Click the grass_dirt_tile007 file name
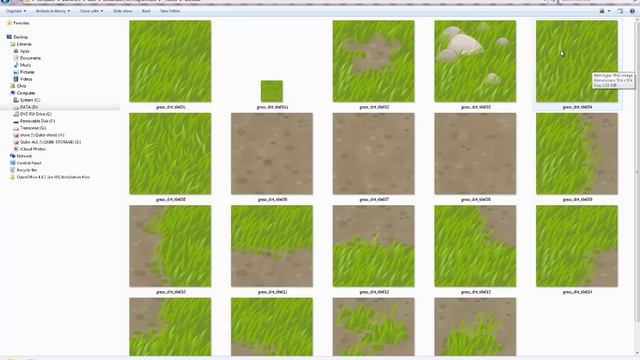 click(x=374, y=200)
